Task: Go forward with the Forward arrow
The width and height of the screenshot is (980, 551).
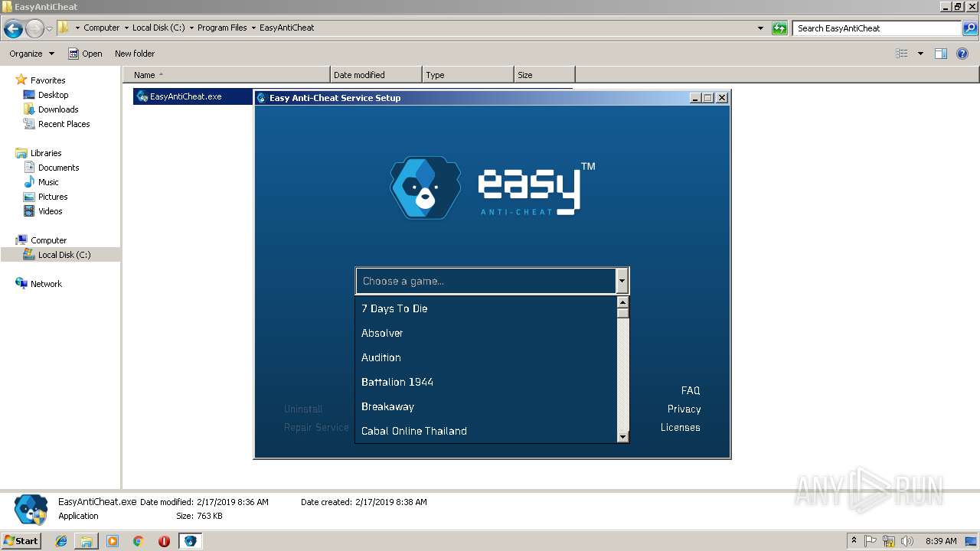Action: point(34,28)
